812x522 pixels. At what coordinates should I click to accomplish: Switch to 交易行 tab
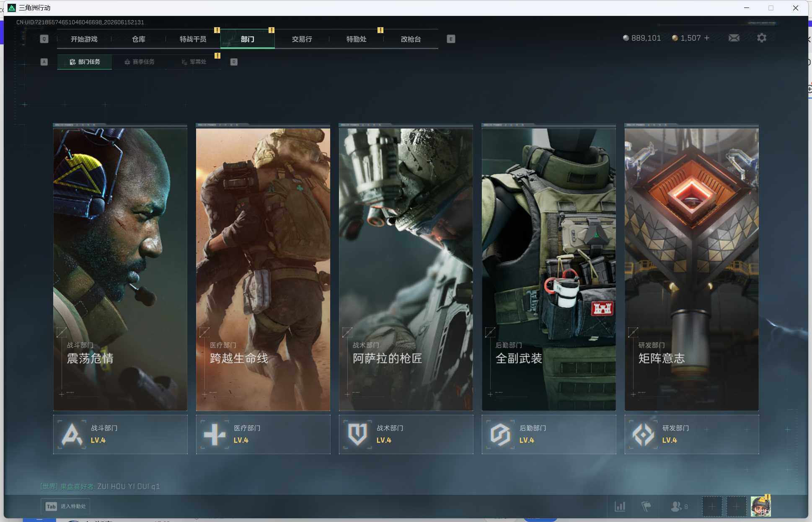point(302,39)
